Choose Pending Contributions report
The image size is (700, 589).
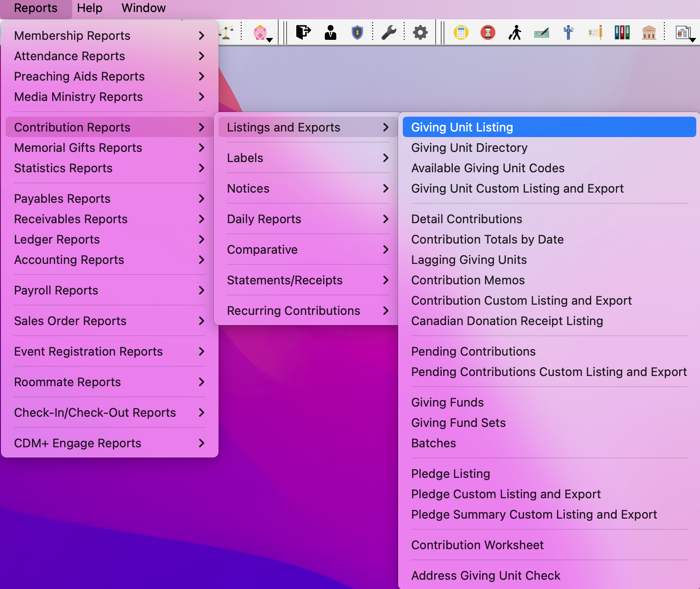[473, 351]
